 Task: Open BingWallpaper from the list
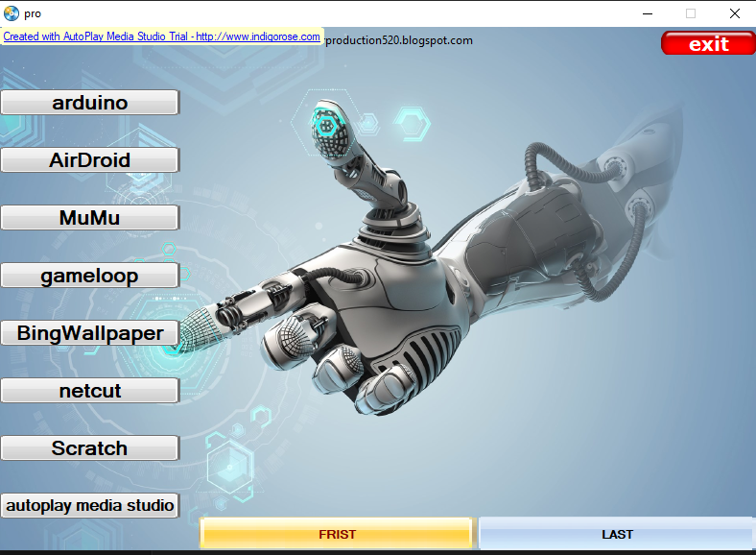[89, 332]
